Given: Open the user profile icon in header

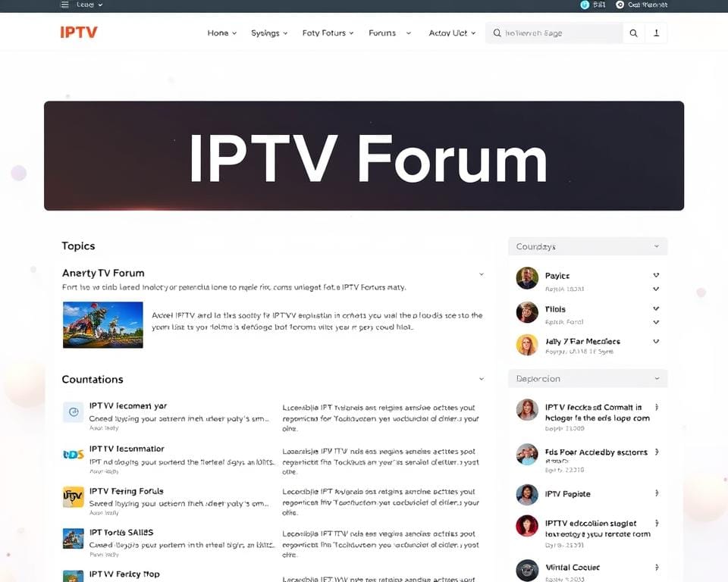Looking at the screenshot, I should [x=656, y=33].
